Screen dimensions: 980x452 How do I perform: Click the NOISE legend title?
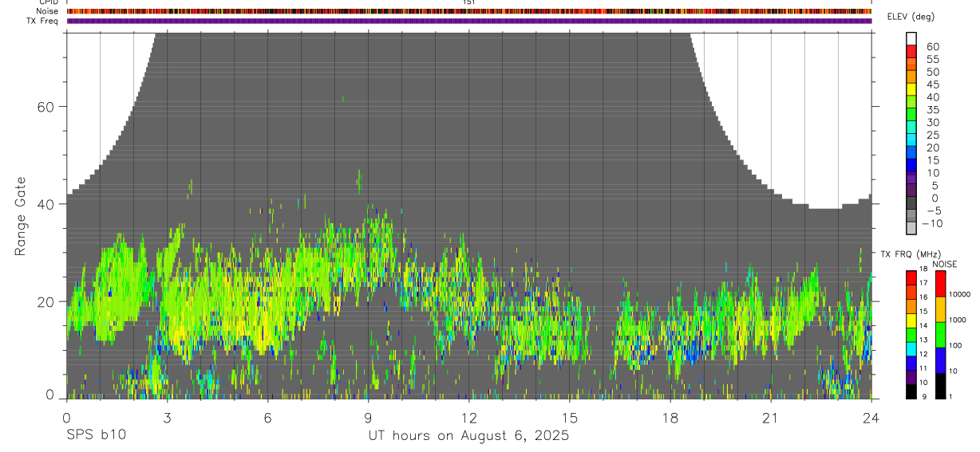(x=945, y=264)
